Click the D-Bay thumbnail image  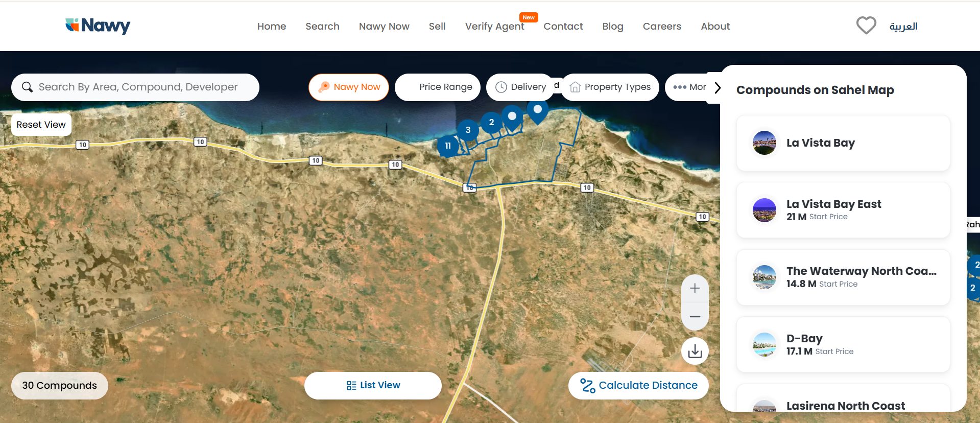(764, 344)
